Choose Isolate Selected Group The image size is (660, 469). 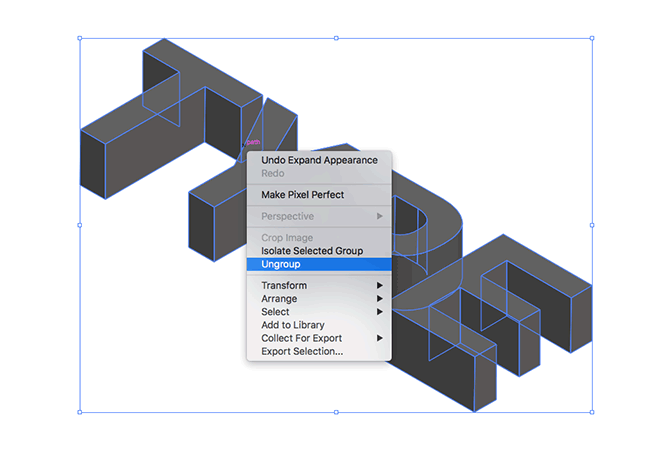pyautogui.click(x=311, y=251)
